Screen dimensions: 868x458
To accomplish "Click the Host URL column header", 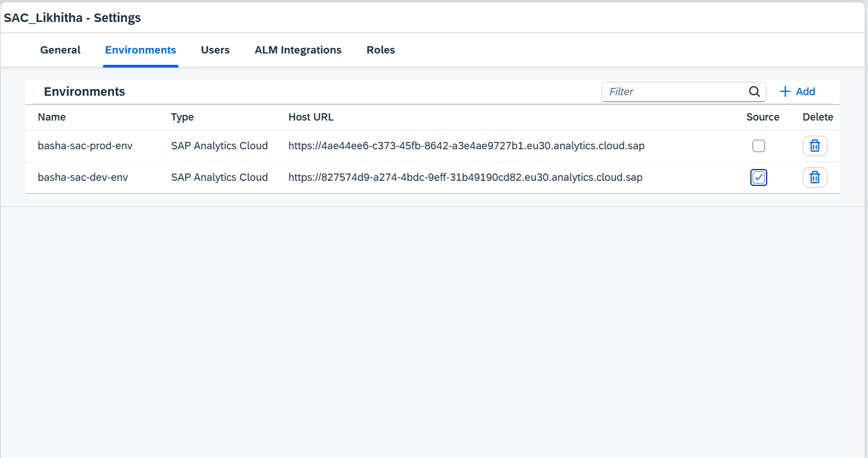I will [x=311, y=117].
